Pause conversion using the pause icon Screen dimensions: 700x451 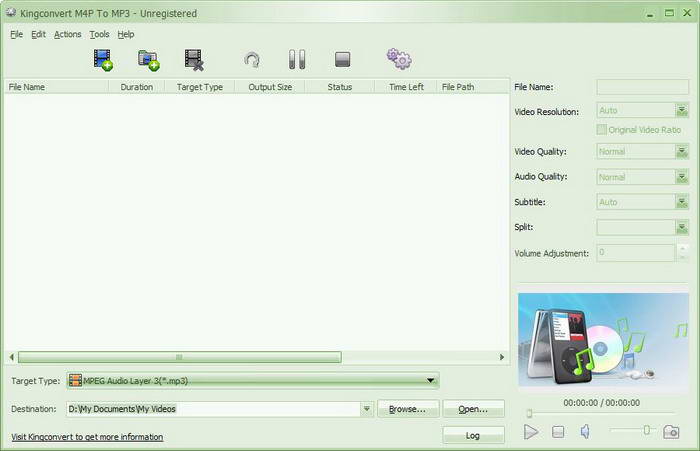297,60
